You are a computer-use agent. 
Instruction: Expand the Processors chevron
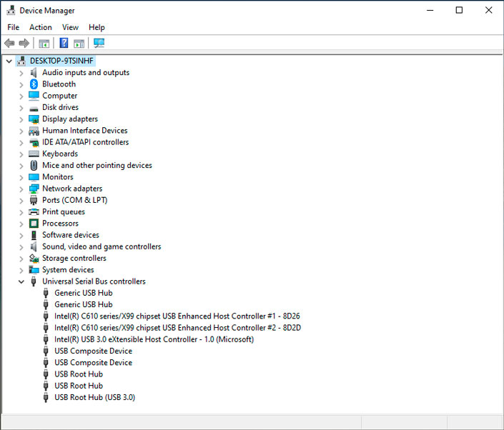point(21,224)
